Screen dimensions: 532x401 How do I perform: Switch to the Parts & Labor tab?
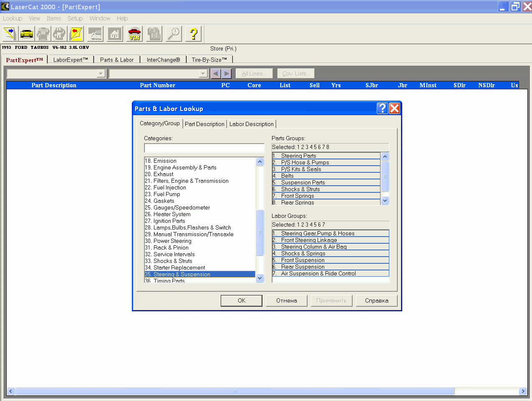117,60
